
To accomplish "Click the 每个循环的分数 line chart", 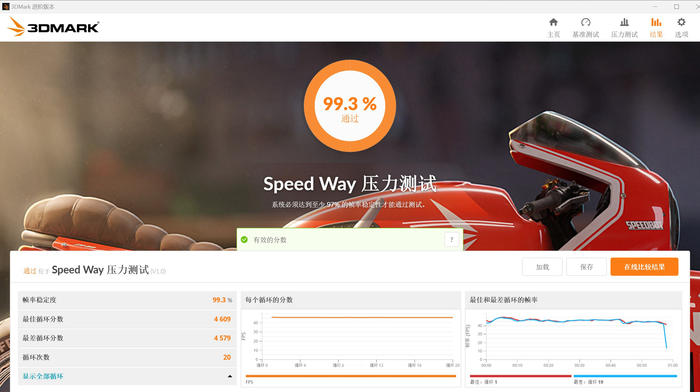I will click(x=350, y=339).
